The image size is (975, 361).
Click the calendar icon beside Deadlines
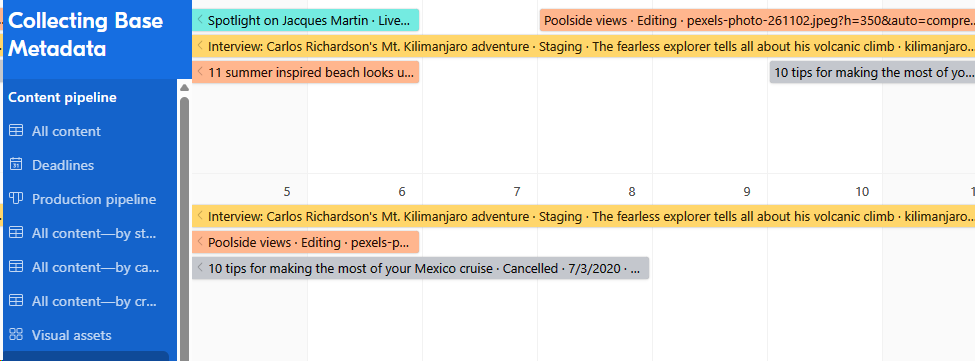17,165
